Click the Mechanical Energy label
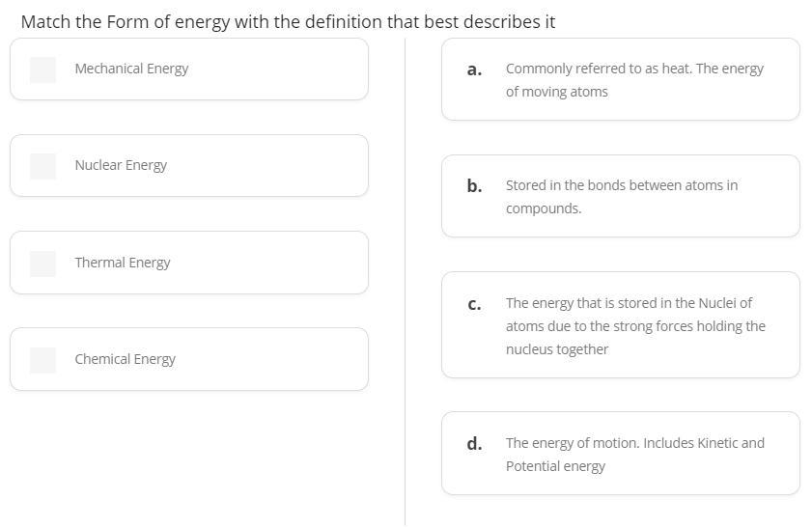812x528 pixels. coord(131,69)
